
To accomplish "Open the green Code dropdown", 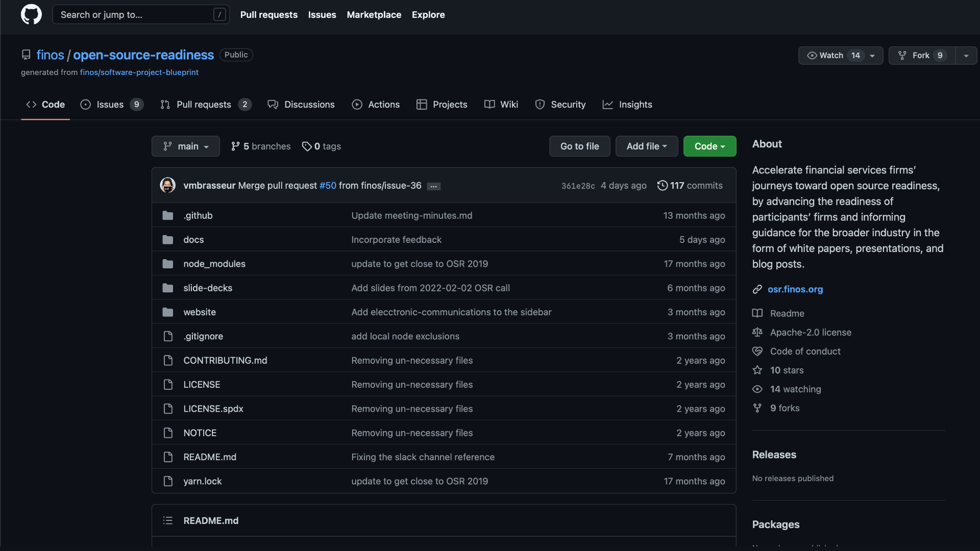I will point(709,146).
